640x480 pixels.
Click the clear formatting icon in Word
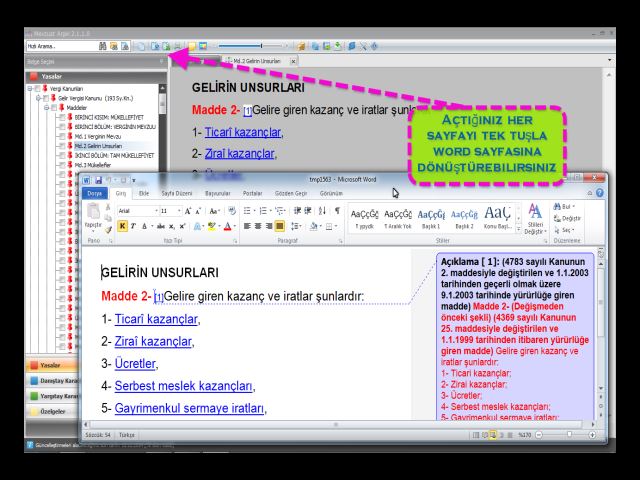[232, 211]
